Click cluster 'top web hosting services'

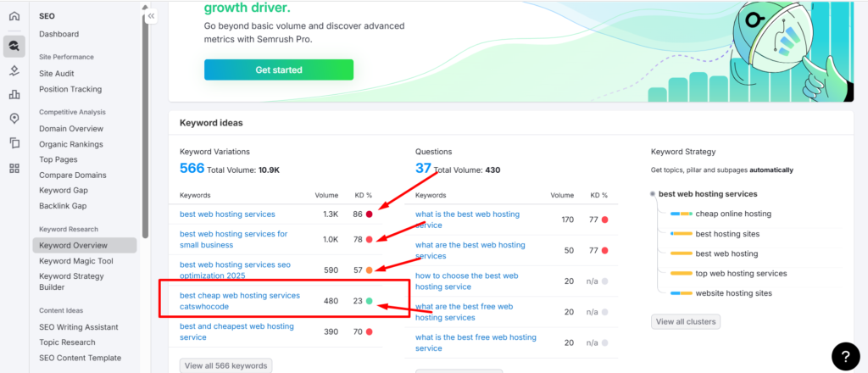(741, 273)
